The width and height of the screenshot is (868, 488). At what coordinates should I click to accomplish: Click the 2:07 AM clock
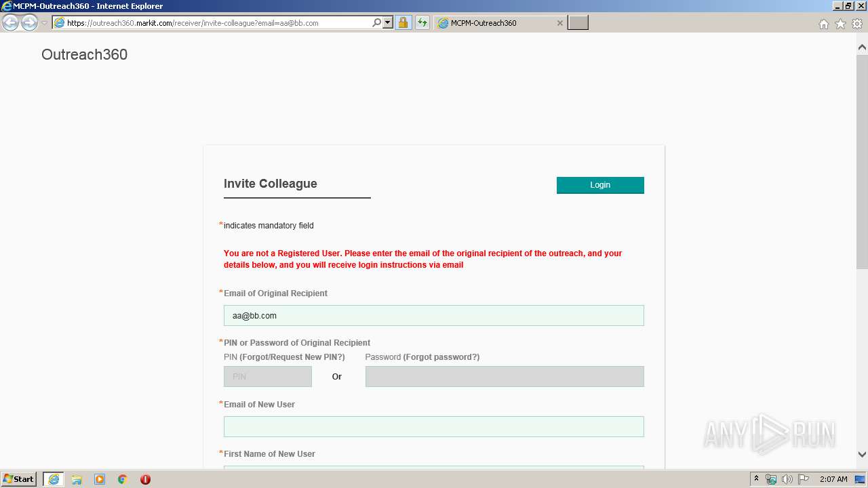(833, 479)
